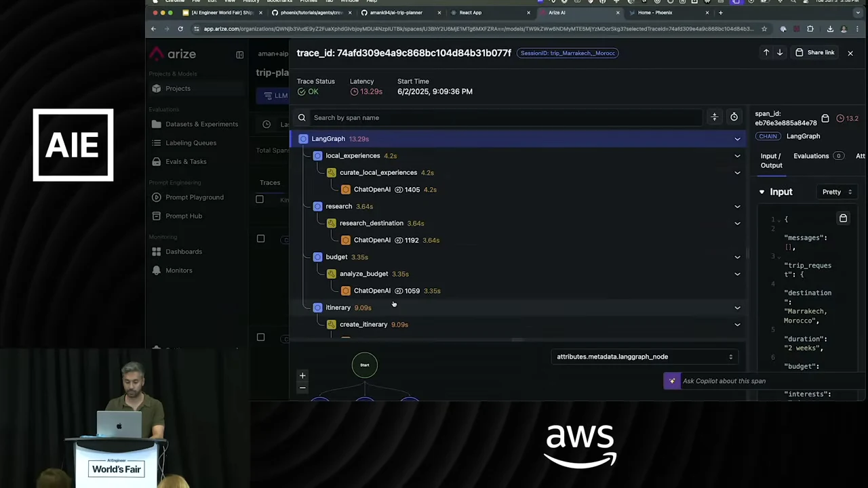Open Evals & Tasks
Screen dimensions: 868x488
[x=186, y=161]
